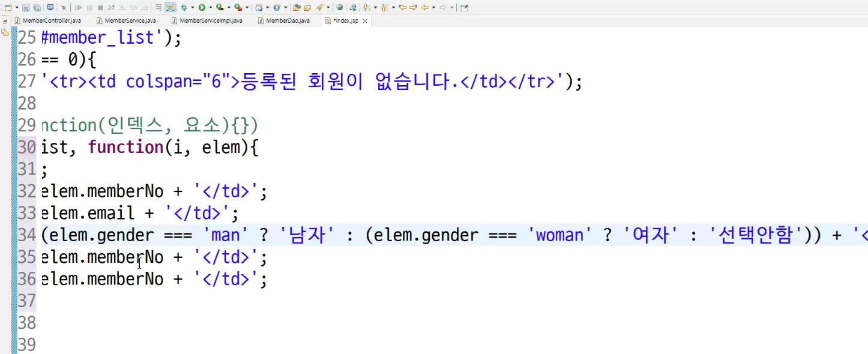This screenshot has width=868, height=354.
Task: Expand the Debug dropdown arrow
Action: 193,8
